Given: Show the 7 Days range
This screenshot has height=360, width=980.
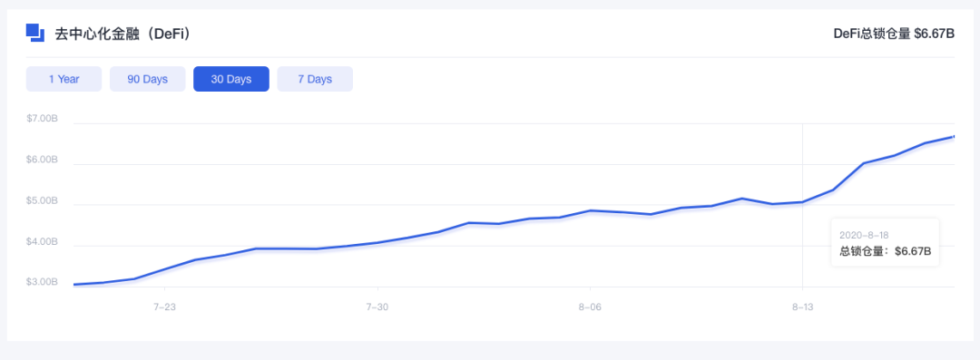Looking at the screenshot, I should [x=315, y=80].
